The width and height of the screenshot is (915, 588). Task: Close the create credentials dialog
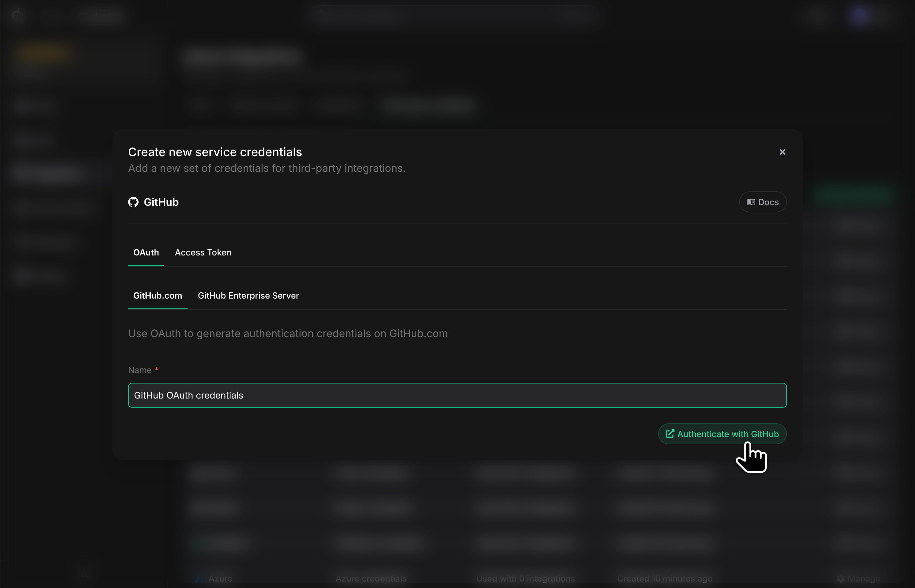[782, 152]
